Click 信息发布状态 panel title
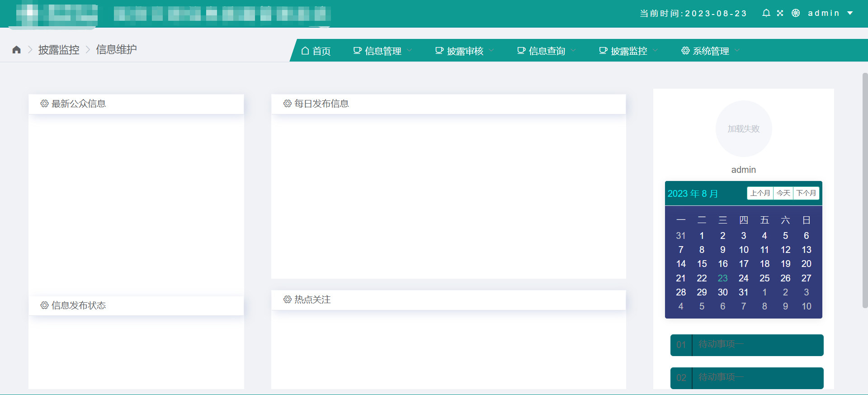This screenshot has height=395, width=868. coord(79,305)
